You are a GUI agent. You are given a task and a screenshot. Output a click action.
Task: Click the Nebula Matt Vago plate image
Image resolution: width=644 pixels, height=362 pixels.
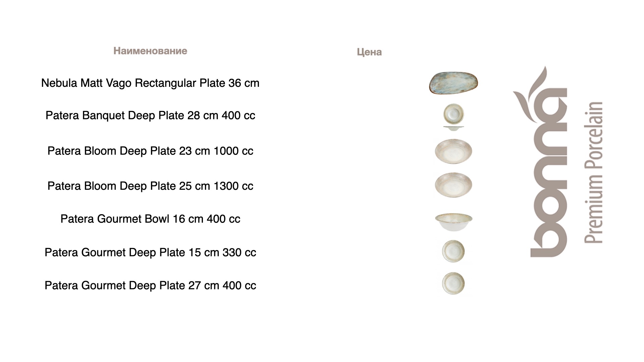[x=453, y=83]
